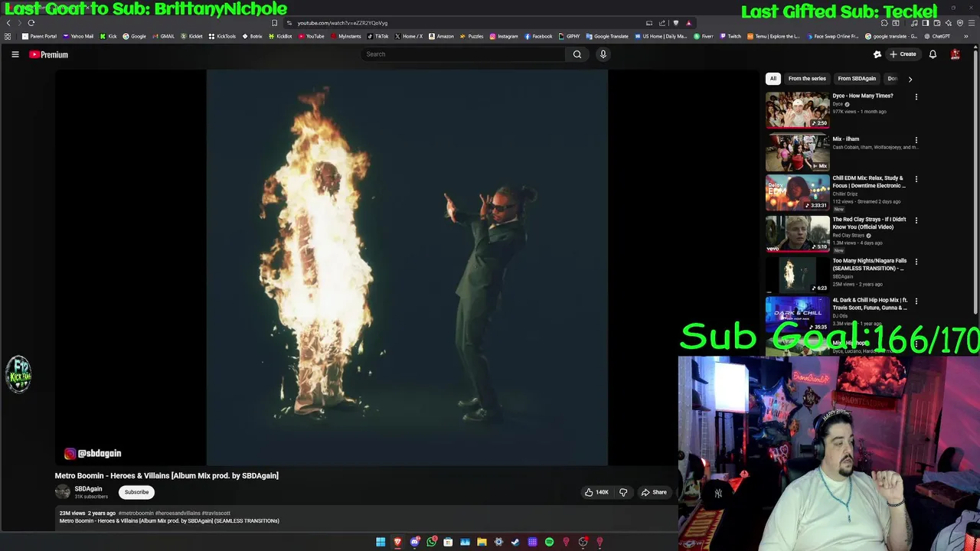The image size is (980, 551).
Task: Open the GMAIL bookmark
Action: click(163, 36)
